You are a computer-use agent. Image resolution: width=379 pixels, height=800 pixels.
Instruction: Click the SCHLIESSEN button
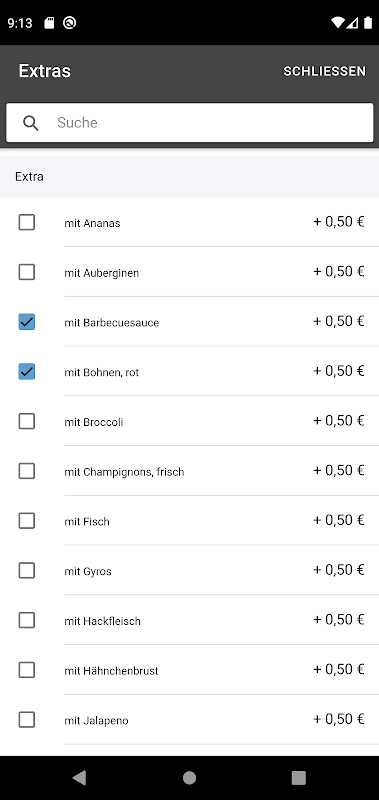click(x=324, y=71)
